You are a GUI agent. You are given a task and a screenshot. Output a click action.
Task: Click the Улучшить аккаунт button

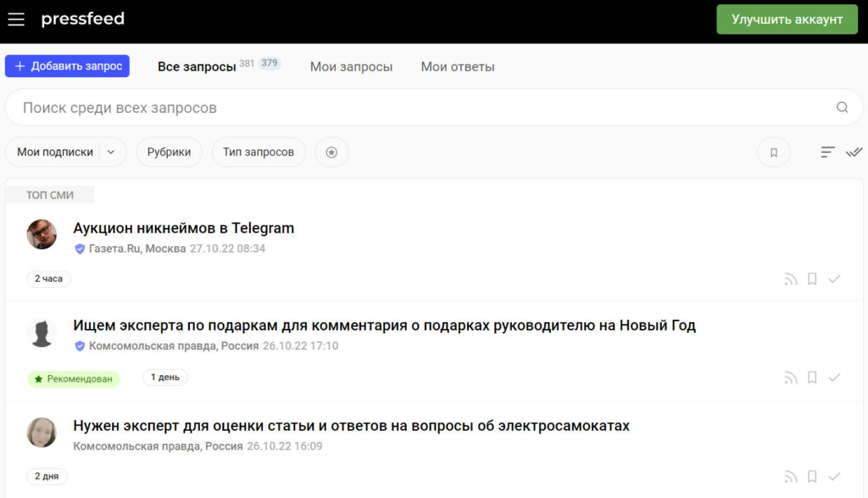787,20
